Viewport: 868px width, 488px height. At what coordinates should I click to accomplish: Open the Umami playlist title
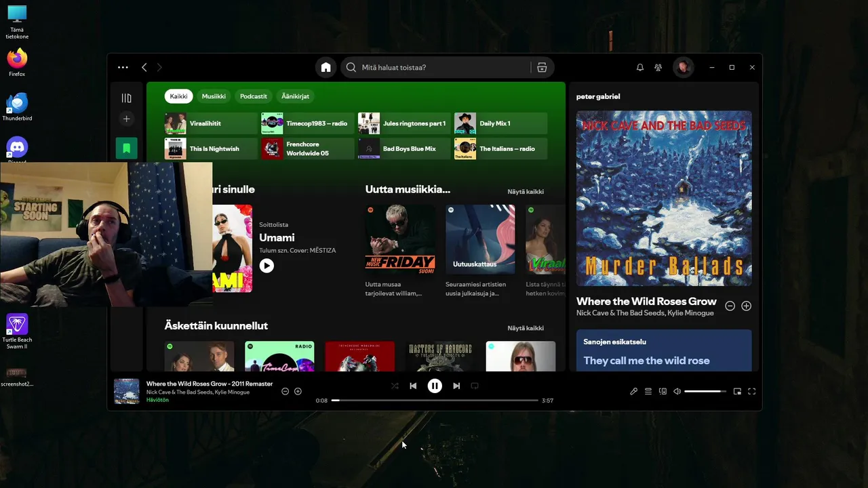(277, 238)
